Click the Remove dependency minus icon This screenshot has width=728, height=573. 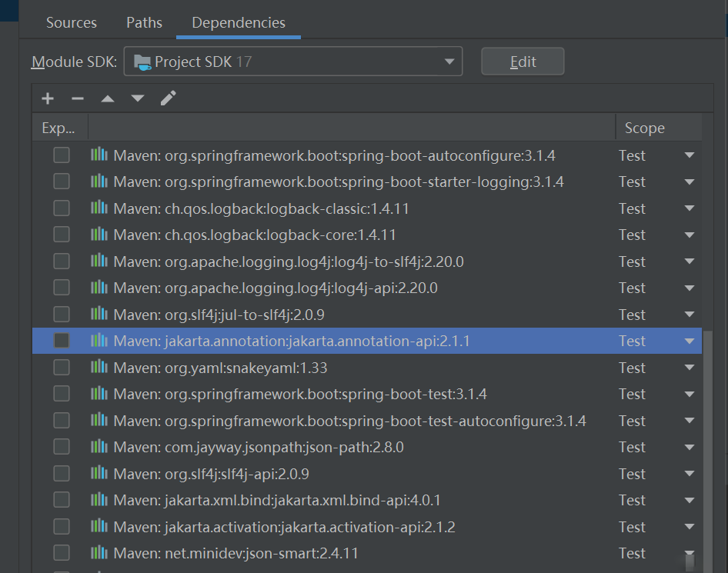click(x=78, y=98)
